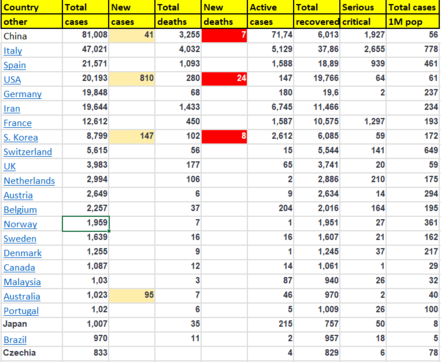441x362 pixels.
Task: Click the USA hyperlink
Action: click(12, 80)
